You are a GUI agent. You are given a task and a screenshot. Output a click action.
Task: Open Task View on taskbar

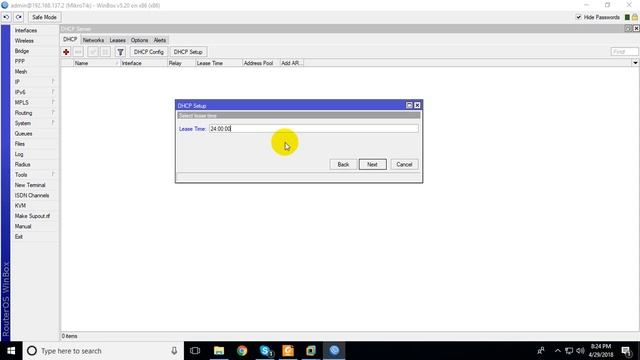(195, 351)
